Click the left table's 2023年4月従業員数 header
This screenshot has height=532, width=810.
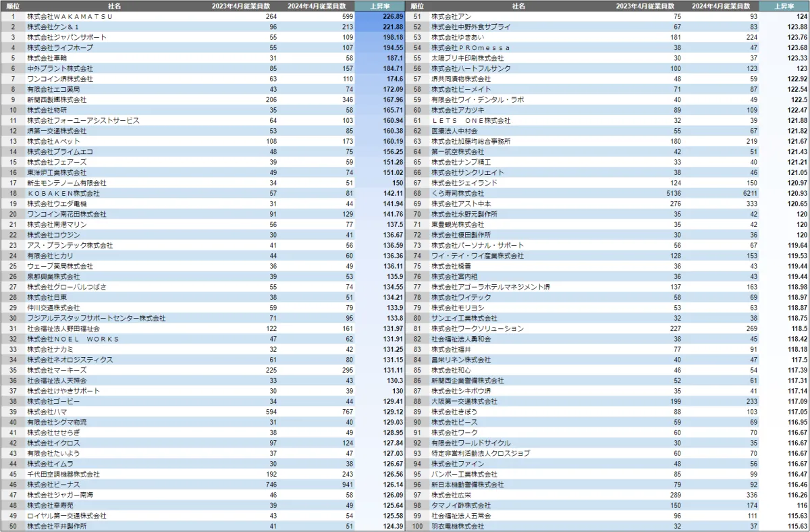[x=234, y=5]
